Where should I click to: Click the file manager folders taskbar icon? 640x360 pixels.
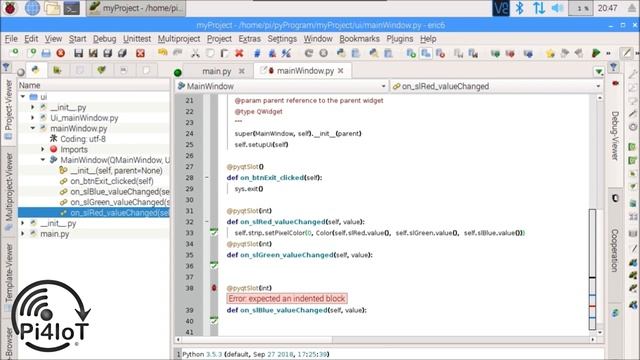click(52, 8)
